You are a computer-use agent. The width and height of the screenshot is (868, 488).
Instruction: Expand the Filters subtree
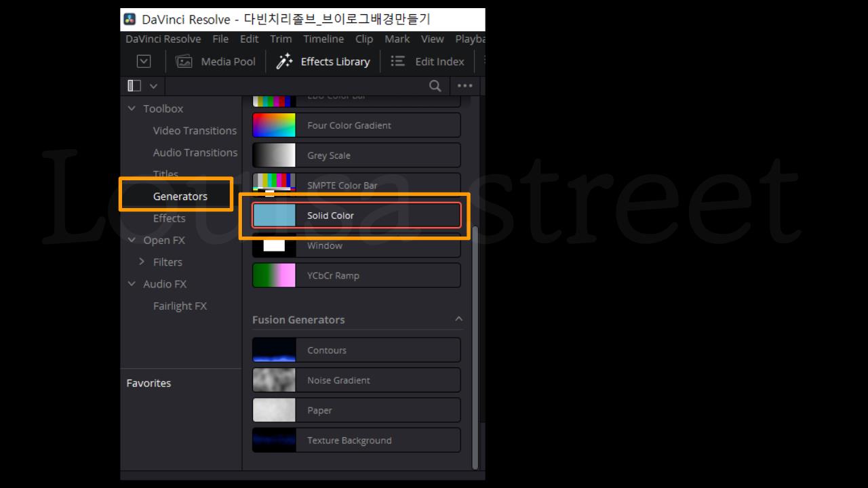[x=142, y=262]
